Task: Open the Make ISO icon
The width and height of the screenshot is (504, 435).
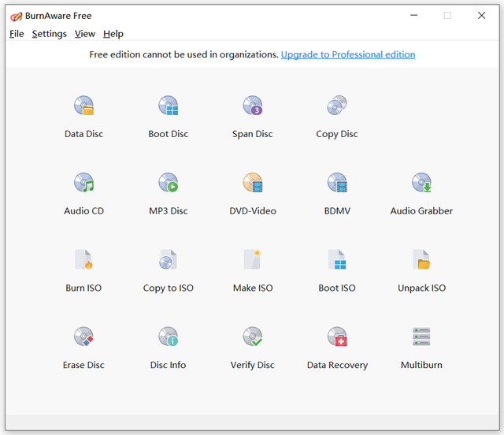Action: [x=253, y=259]
